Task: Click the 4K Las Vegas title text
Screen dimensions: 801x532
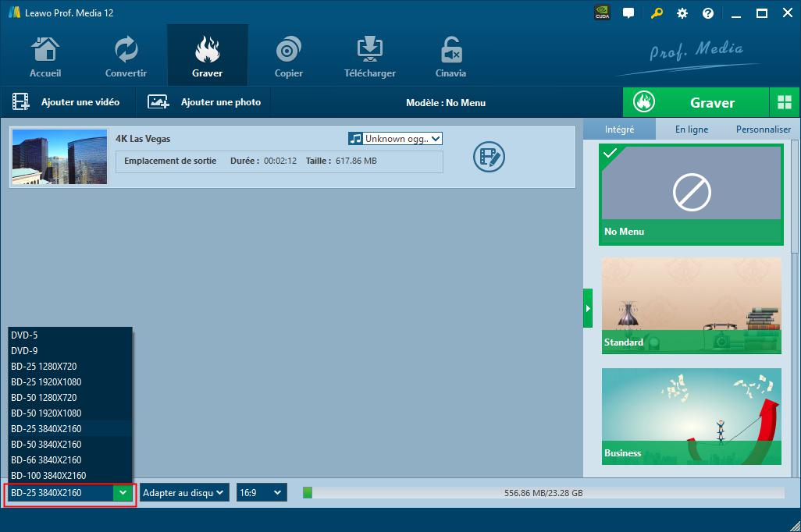Action: 143,139
